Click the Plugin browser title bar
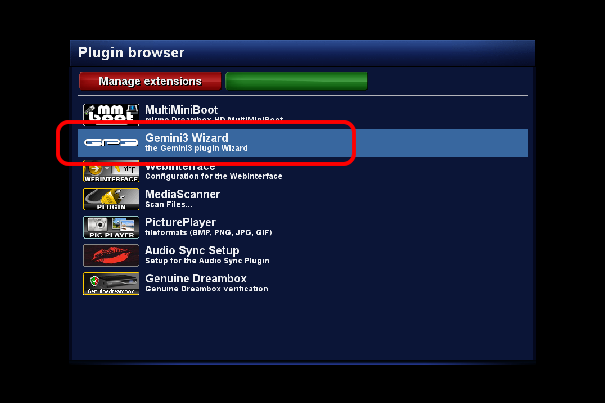The width and height of the screenshot is (605, 403). [302, 53]
